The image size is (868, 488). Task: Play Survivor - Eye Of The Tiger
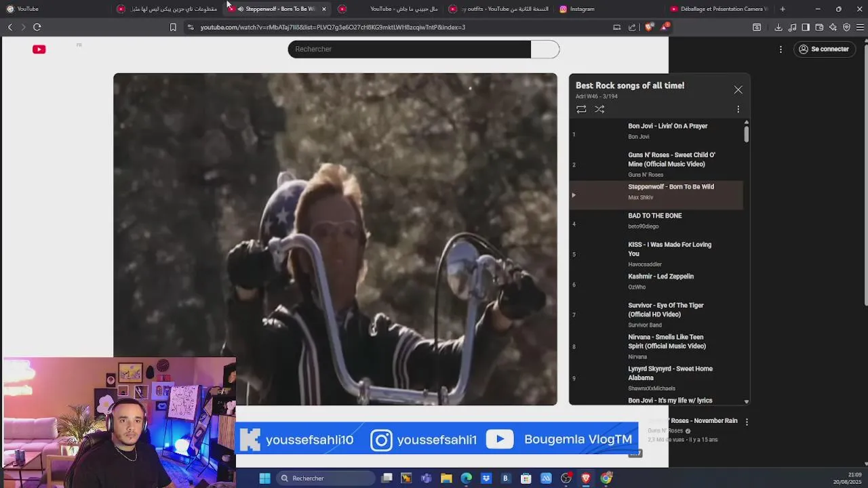click(656, 316)
